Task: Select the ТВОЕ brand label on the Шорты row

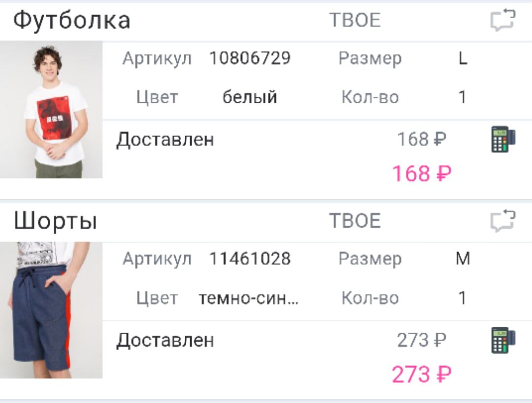Action: 356,221
